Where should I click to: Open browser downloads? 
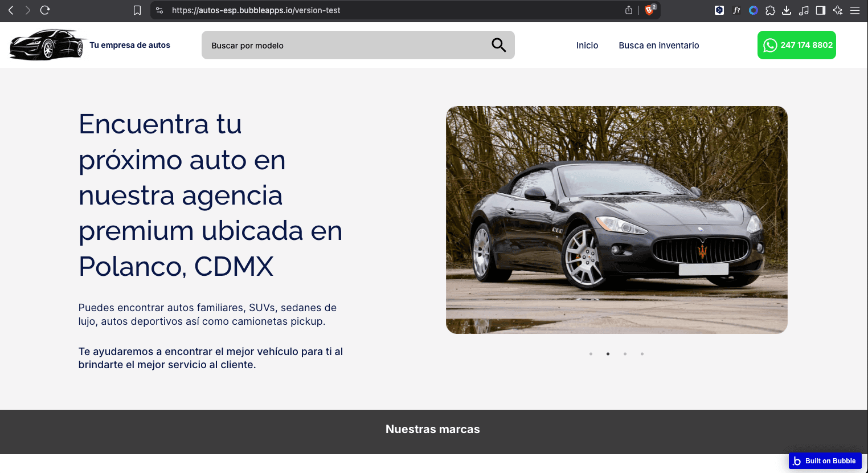coord(787,10)
